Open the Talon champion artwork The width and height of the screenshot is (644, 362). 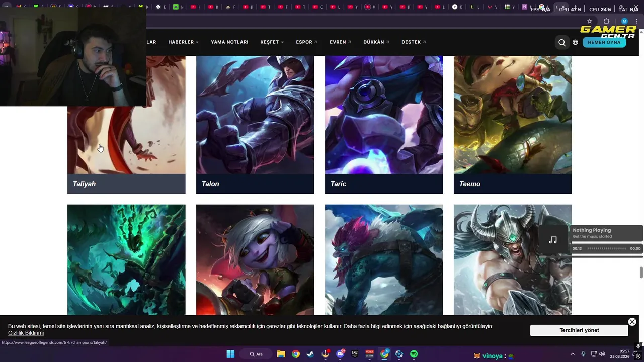click(255, 115)
